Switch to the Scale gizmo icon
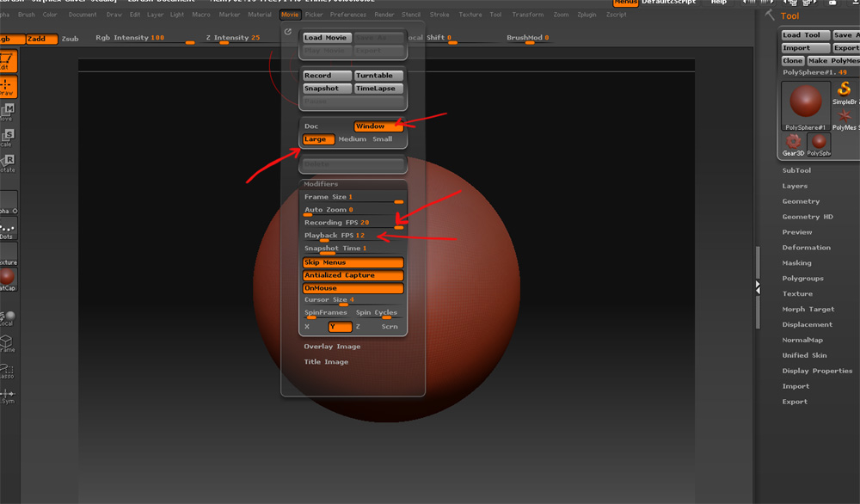The image size is (860, 504). coord(8,138)
